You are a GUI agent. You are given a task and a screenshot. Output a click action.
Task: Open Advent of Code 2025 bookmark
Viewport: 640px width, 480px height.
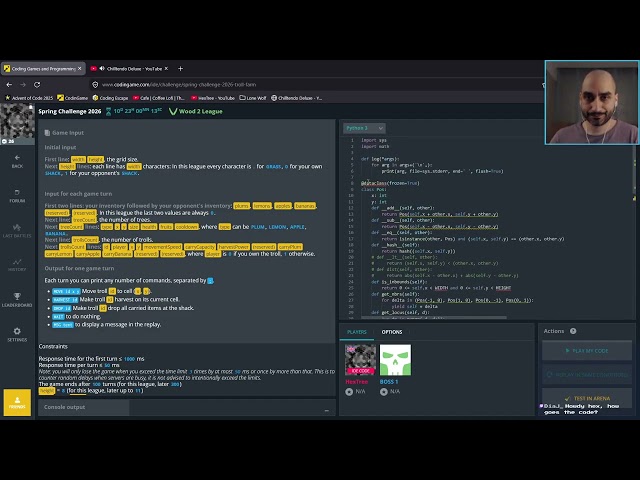tap(29, 98)
